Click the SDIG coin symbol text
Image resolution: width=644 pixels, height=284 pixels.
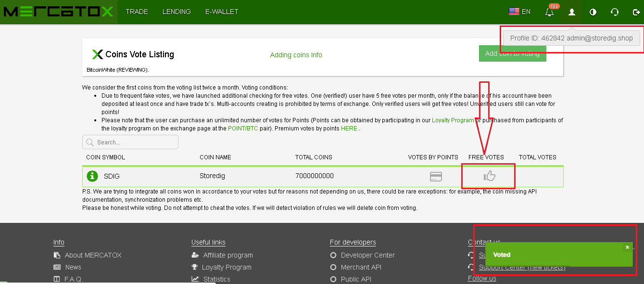point(112,176)
